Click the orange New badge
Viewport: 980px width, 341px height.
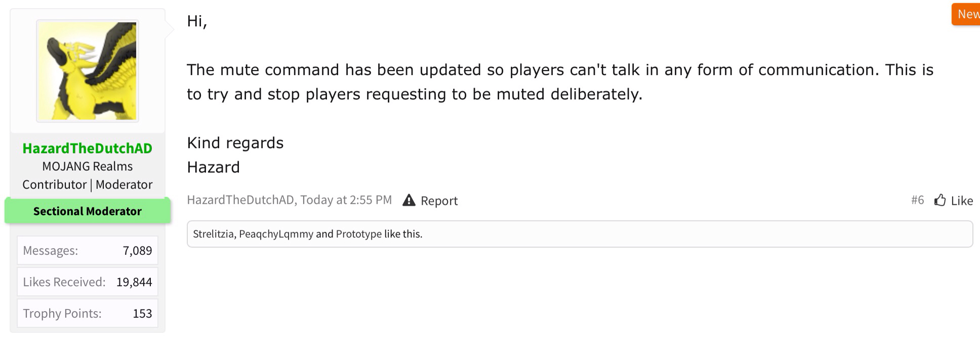pyautogui.click(x=966, y=14)
